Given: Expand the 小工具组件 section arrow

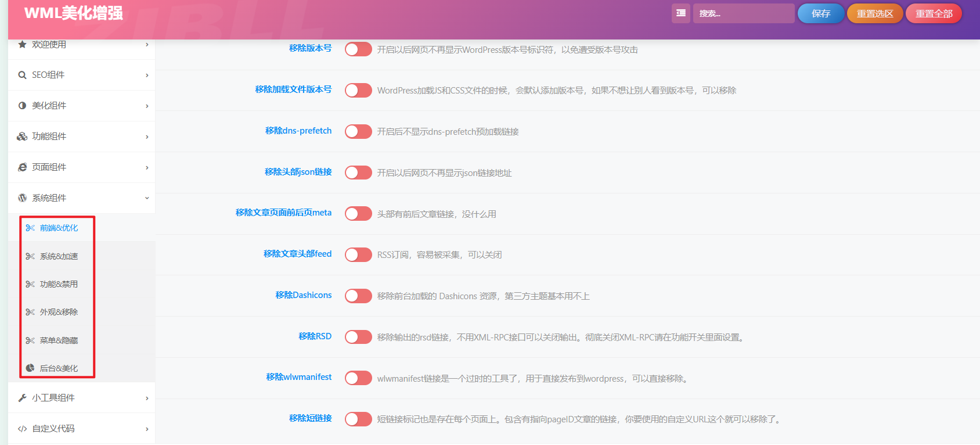Looking at the screenshot, I should (147, 398).
